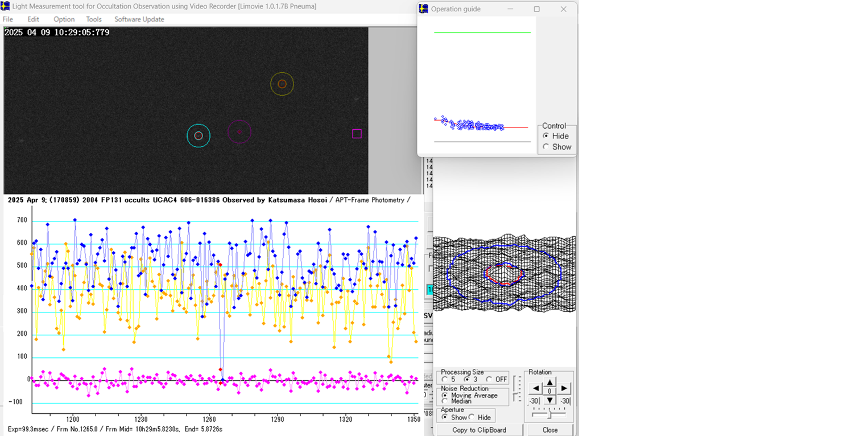
Task: Select Show in Operation guide Control
Action: pyautogui.click(x=546, y=147)
